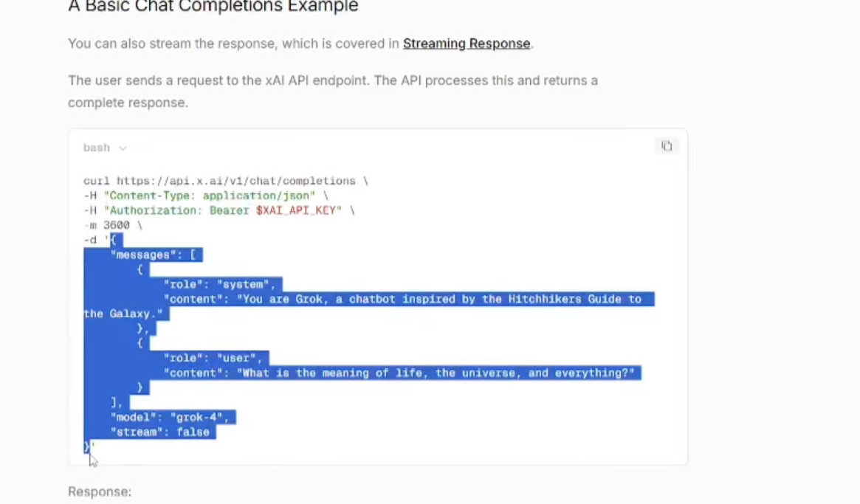Click the chevron beside bash
The height and width of the screenshot is (504, 860).
pos(123,148)
